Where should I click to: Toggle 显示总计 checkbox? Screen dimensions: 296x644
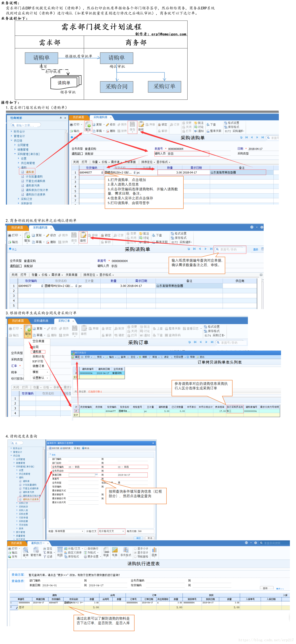135,553
